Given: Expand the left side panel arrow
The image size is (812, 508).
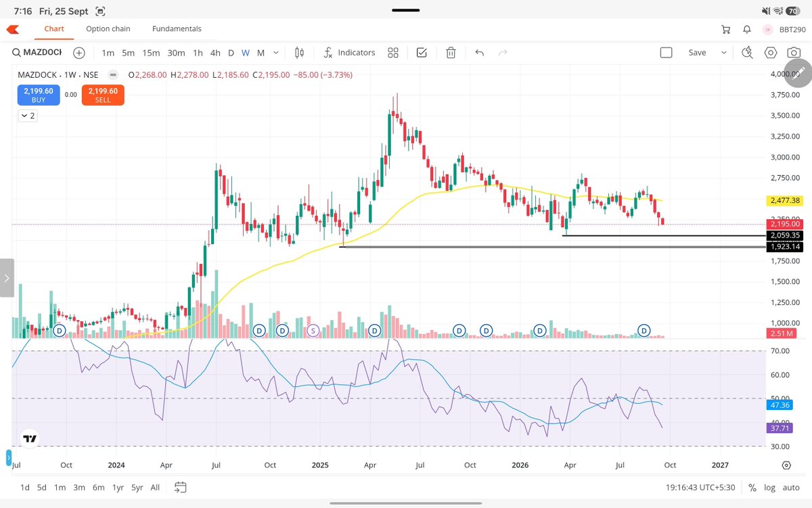Looking at the screenshot, I should click(7, 278).
